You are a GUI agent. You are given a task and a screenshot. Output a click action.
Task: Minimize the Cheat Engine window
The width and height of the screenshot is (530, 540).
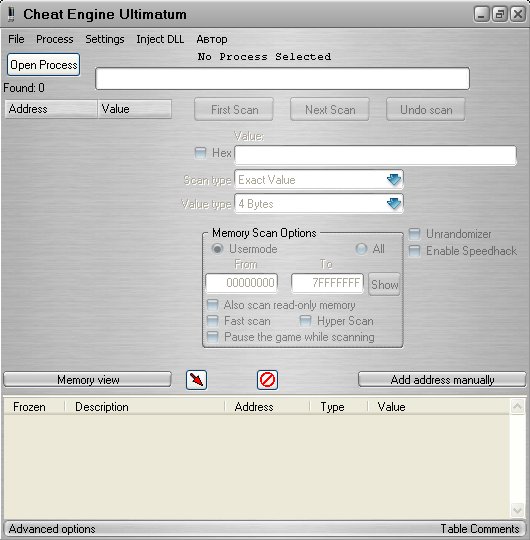click(x=481, y=14)
